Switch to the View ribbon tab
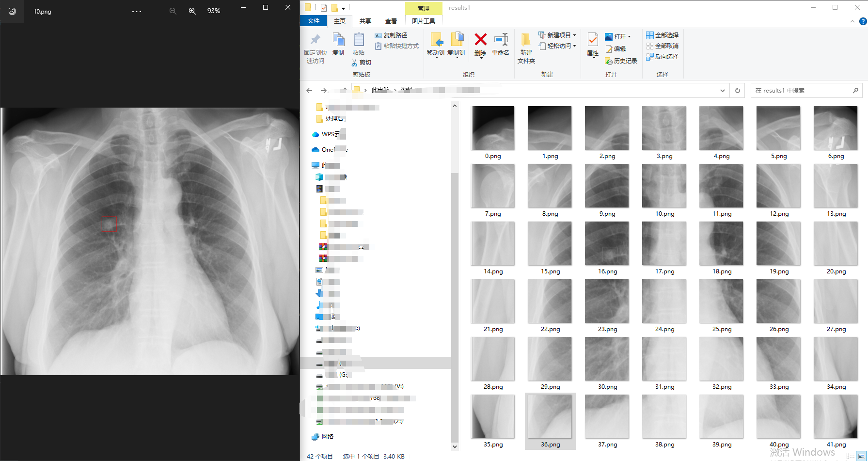The image size is (868, 461). [x=391, y=21]
